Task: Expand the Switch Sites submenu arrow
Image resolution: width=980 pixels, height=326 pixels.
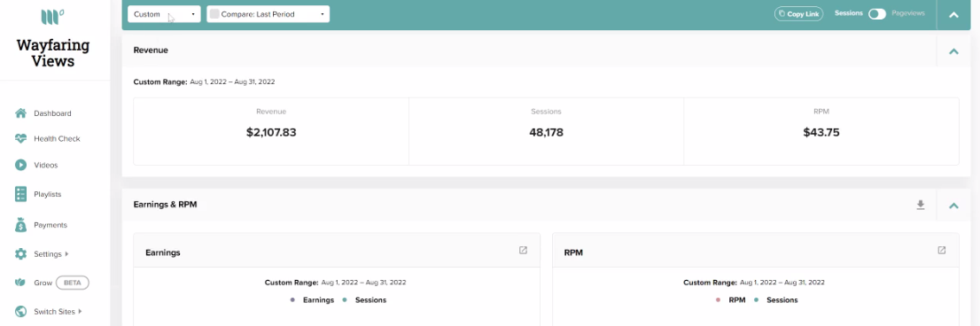Action: 80,311
